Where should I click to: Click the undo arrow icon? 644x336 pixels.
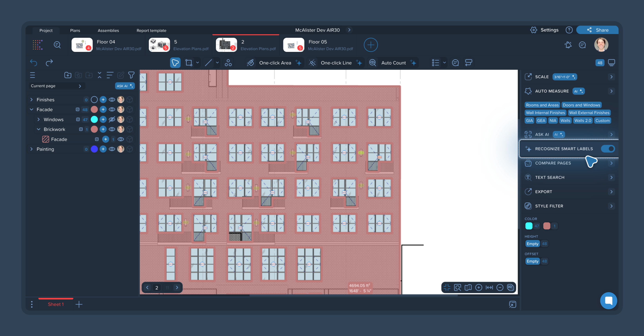(34, 62)
